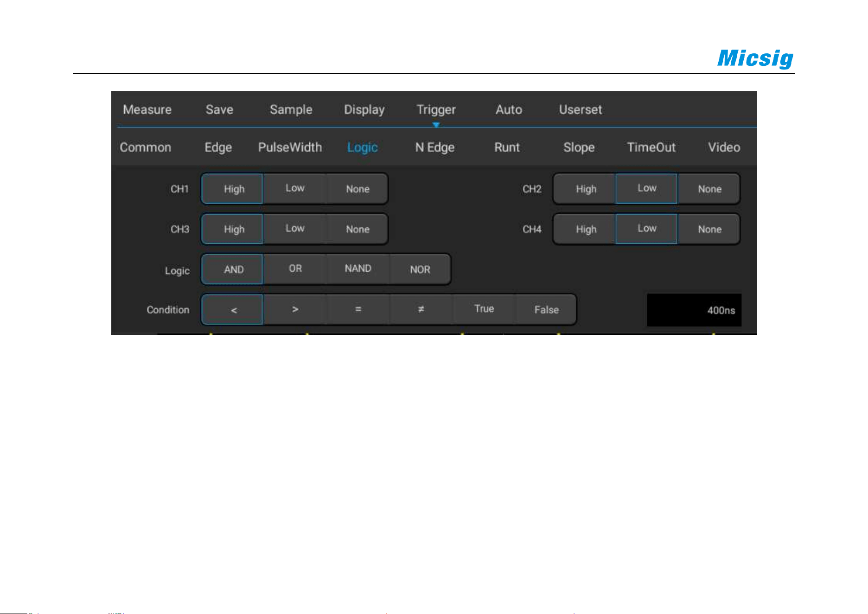The width and height of the screenshot is (868, 614).
Task: Choose less-than condition
Action: [232, 310]
